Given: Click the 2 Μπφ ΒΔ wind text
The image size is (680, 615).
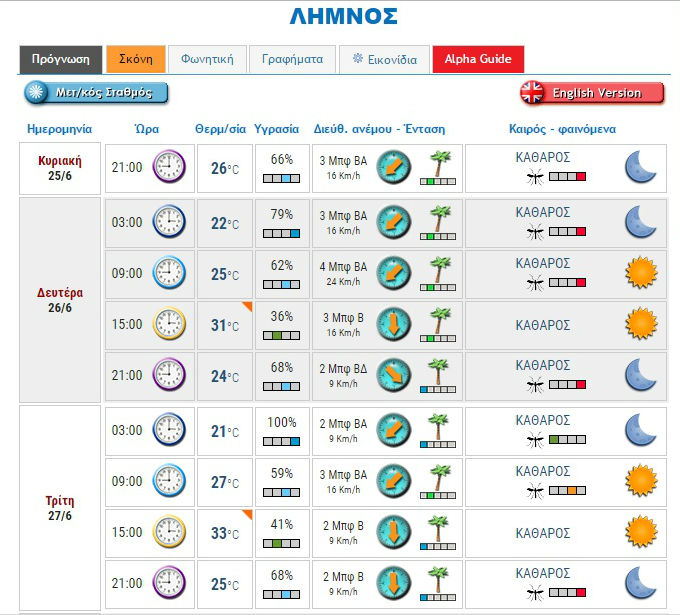Looking at the screenshot, I should click(x=343, y=369).
